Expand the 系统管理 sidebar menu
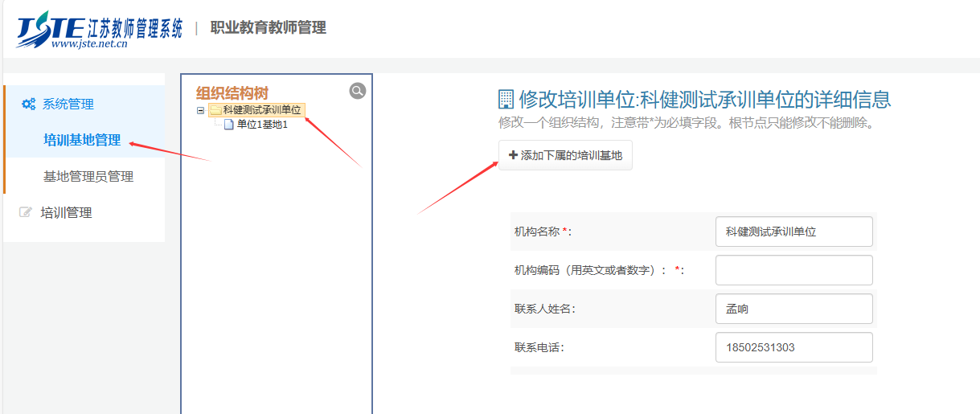The height and width of the screenshot is (414, 980). [68, 104]
